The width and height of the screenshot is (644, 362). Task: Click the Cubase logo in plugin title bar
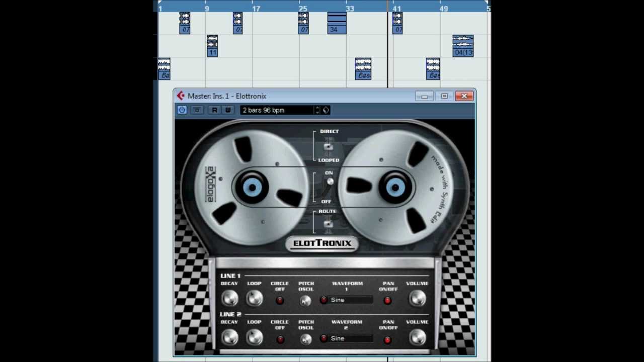(x=181, y=96)
